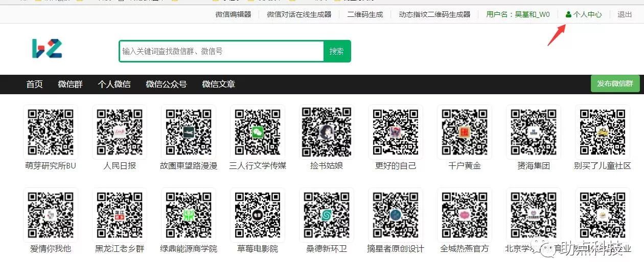Click the 别买了儿童社区 caption
The width and height of the screenshot is (644, 277).
pyautogui.click(x=603, y=166)
